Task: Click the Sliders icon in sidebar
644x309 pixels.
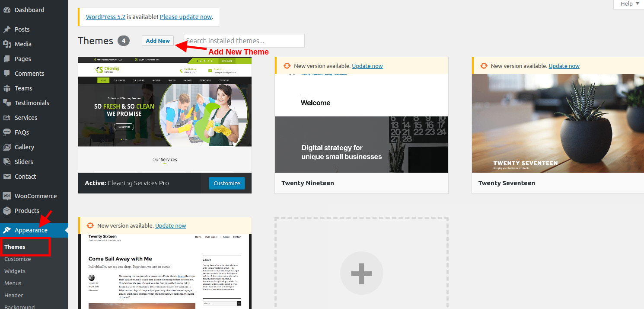Action: (7, 162)
